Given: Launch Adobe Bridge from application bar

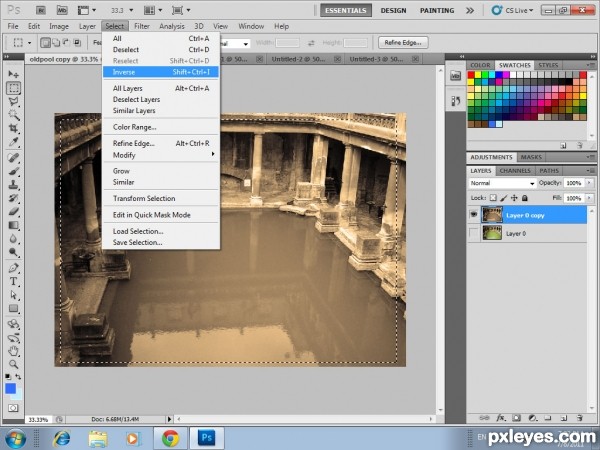Looking at the screenshot, I should coord(41,10).
